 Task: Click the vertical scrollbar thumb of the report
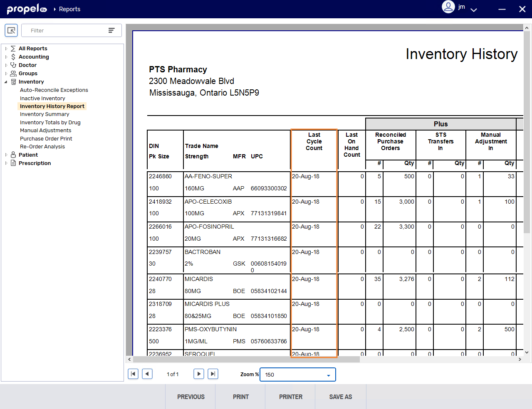pos(527,132)
